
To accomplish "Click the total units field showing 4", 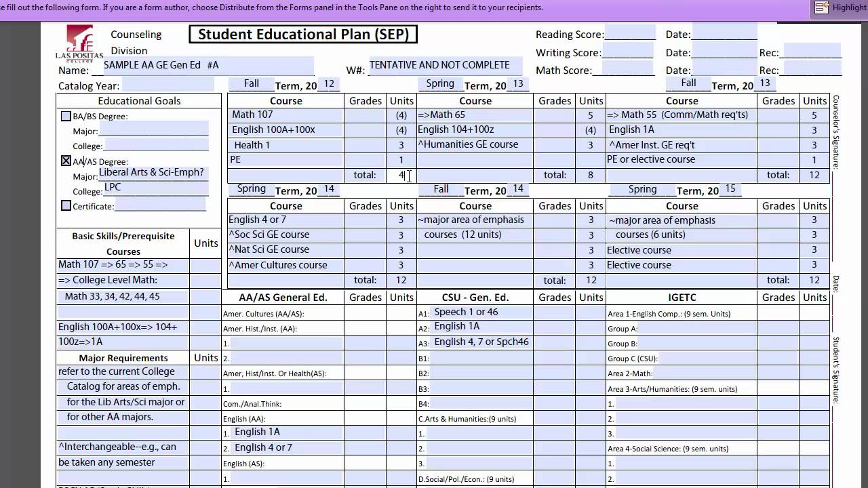I will 401,175.
